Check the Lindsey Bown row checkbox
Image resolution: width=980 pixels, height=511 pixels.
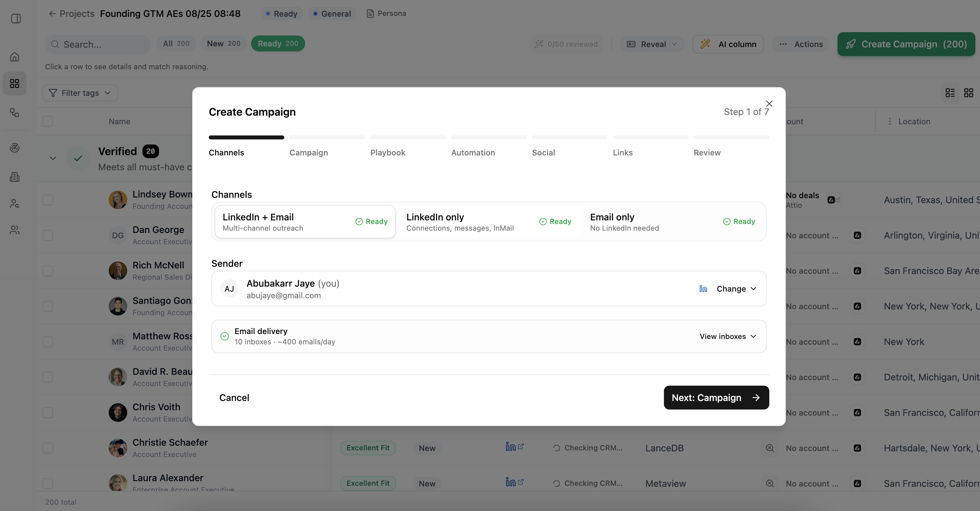coord(48,200)
